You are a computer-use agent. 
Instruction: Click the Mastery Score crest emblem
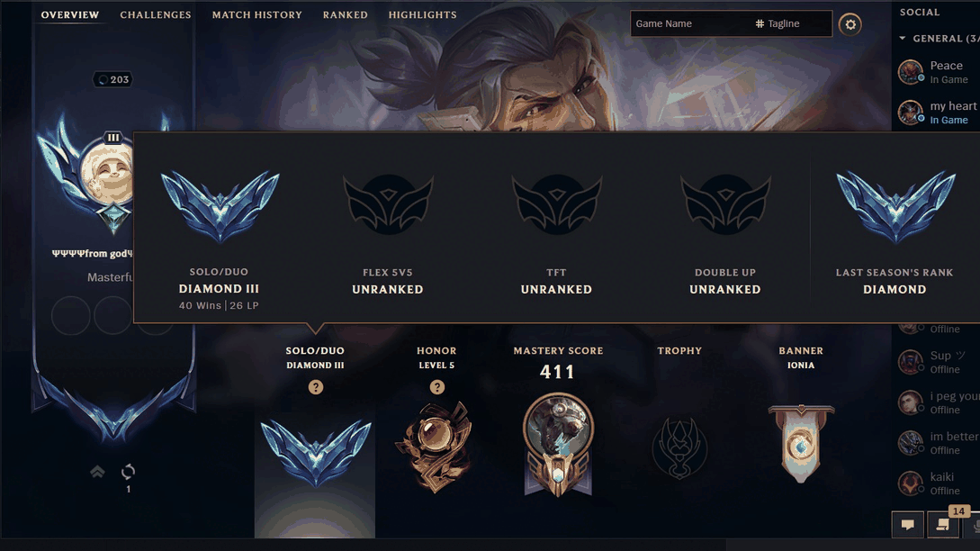point(558,444)
